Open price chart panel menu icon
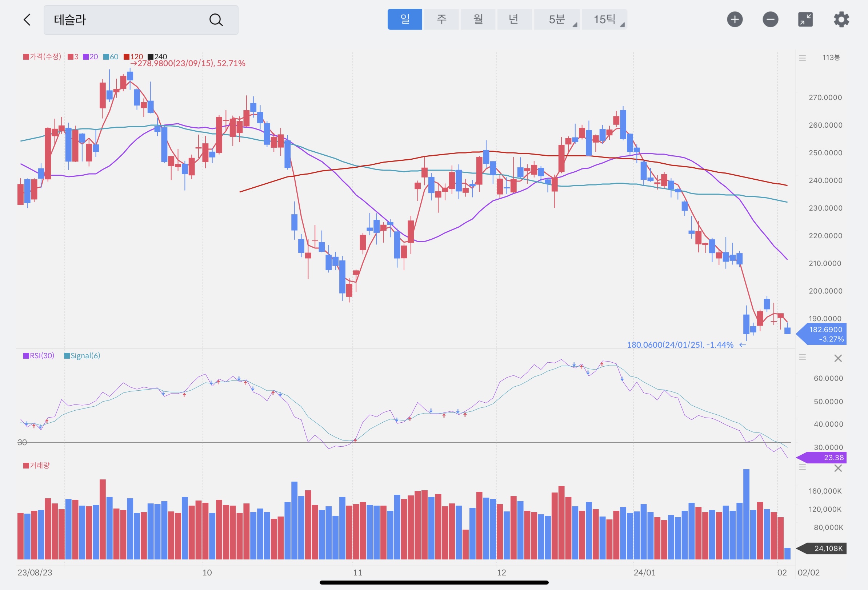 (802, 58)
